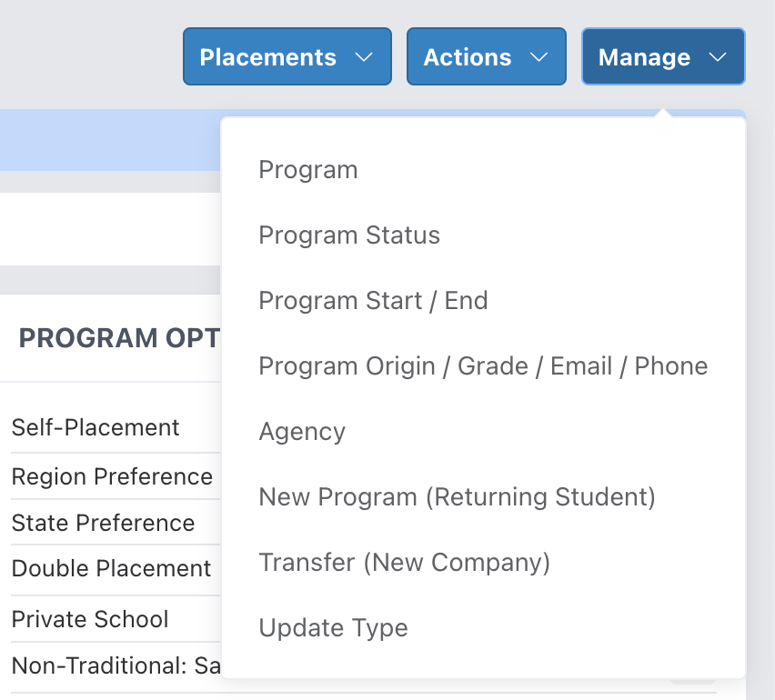Click the chevron arrow on Actions button

click(x=538, y=57)
